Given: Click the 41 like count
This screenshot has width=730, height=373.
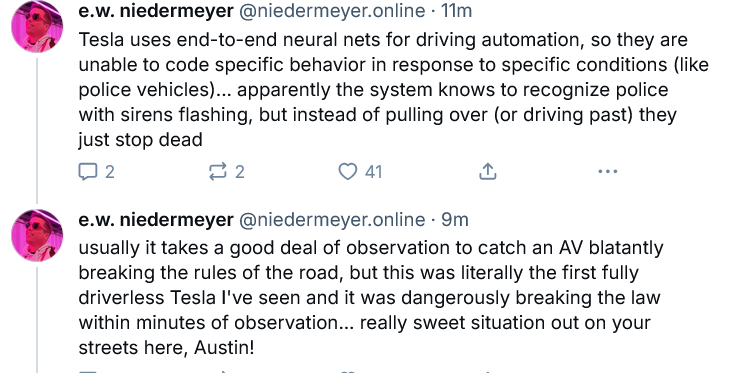Looking at the screenshot, I should [x=373, y=172].
